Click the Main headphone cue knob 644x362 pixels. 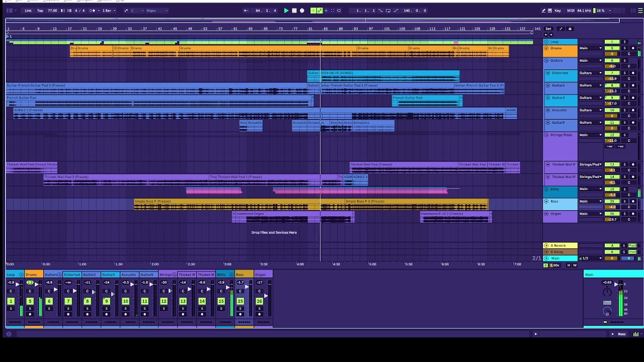607,310
